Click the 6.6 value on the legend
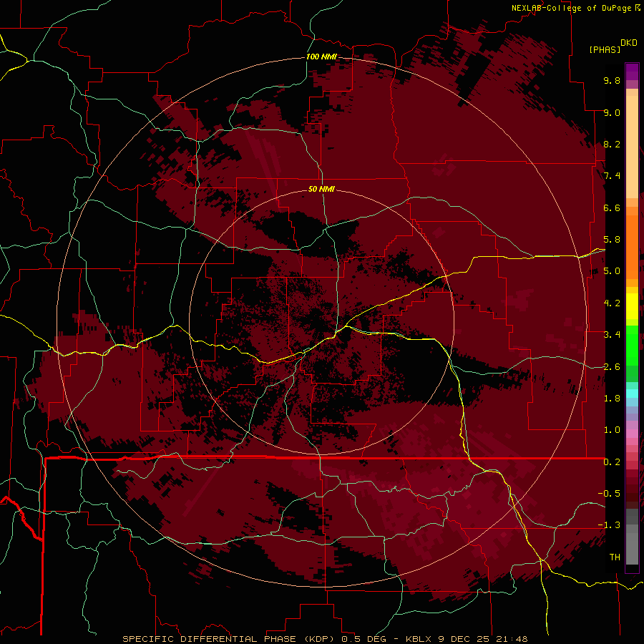The height and width of the screenshot is (644, 644). click(x=612, y=208)
